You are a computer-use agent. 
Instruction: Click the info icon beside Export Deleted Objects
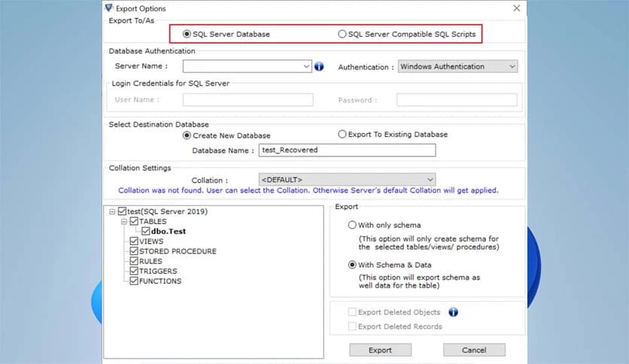tap(453, 312)
